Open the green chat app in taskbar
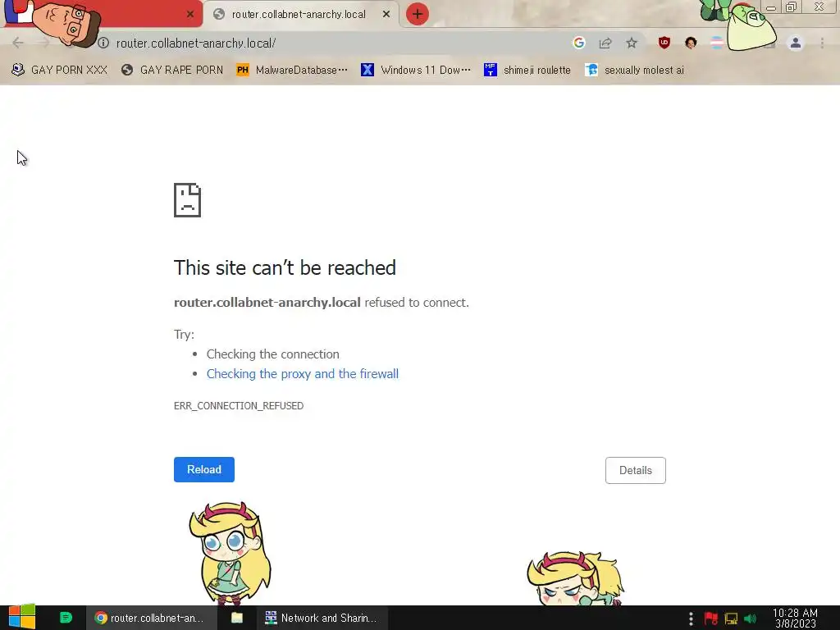 coord(66,618)
